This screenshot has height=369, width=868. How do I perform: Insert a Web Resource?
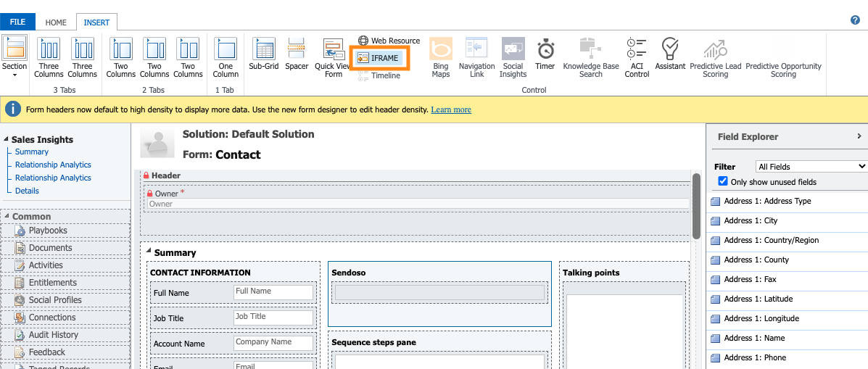pyautogui.click(x=389, y=41)
